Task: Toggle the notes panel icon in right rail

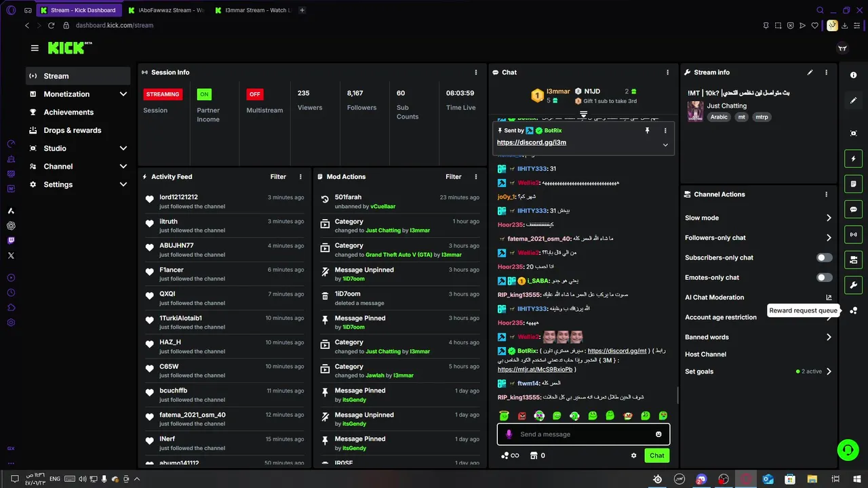Action: coord(854,184)
